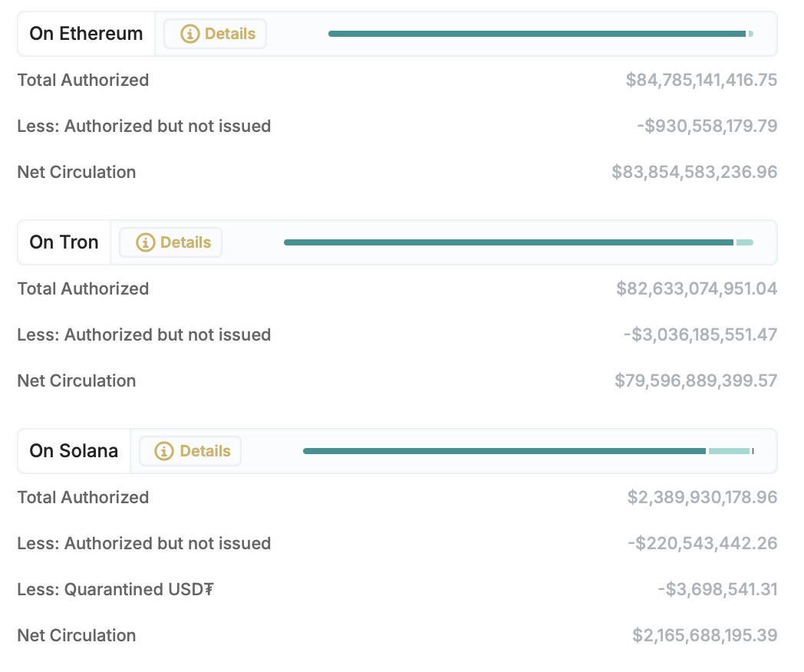Expand the Tron Net Circulation row
This screenshot has height=672, width=804.
tap(76, 380)
